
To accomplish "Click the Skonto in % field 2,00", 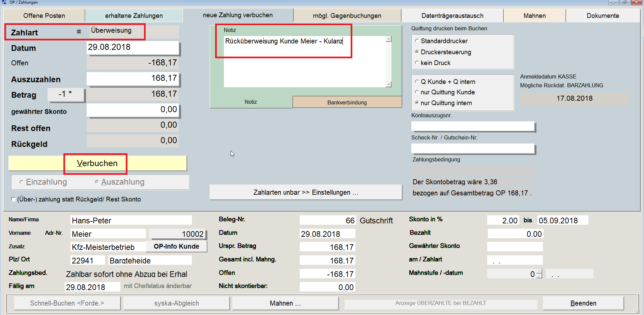I will 503,220.
